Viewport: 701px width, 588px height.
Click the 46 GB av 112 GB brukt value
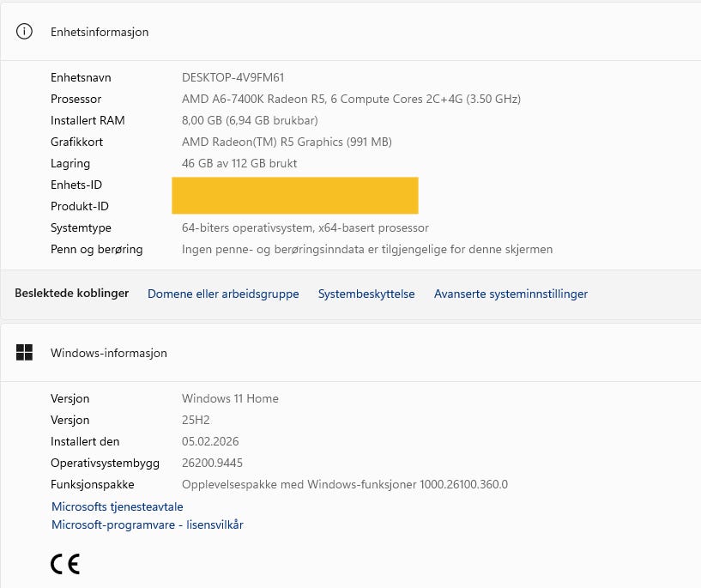point(239,163)
